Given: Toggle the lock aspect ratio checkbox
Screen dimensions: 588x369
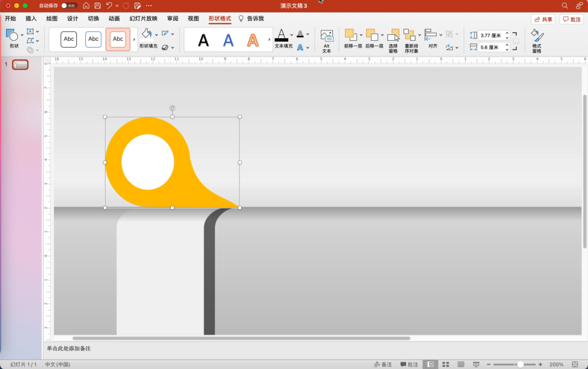Looking at the screenshot, I should (516, 41).
